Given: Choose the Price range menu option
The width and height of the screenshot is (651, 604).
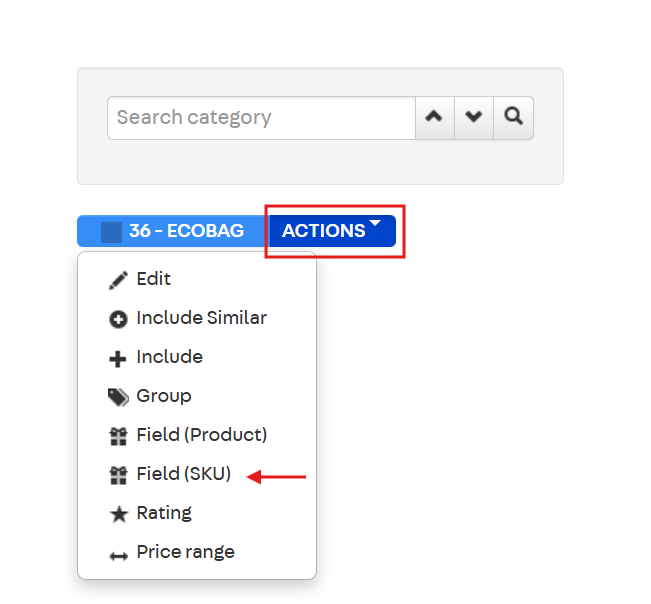Looking at the screenshot, I should click(185, 552).
